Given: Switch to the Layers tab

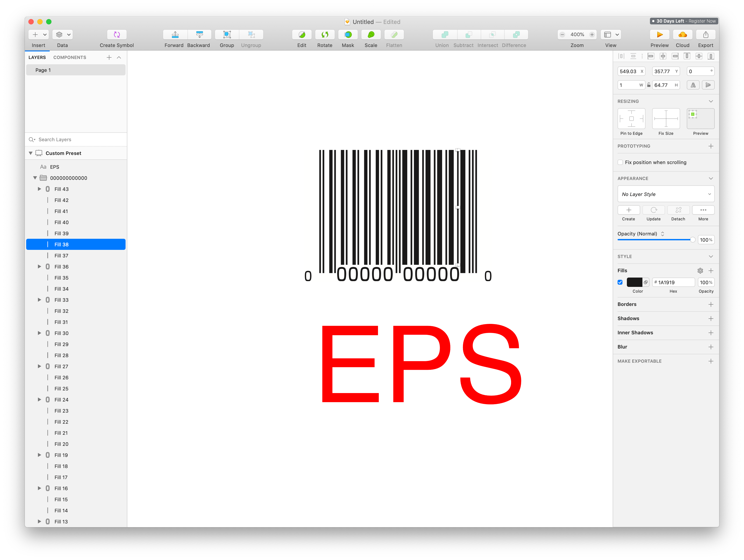Looking at the screenshot, I should [x=37, y=57].
